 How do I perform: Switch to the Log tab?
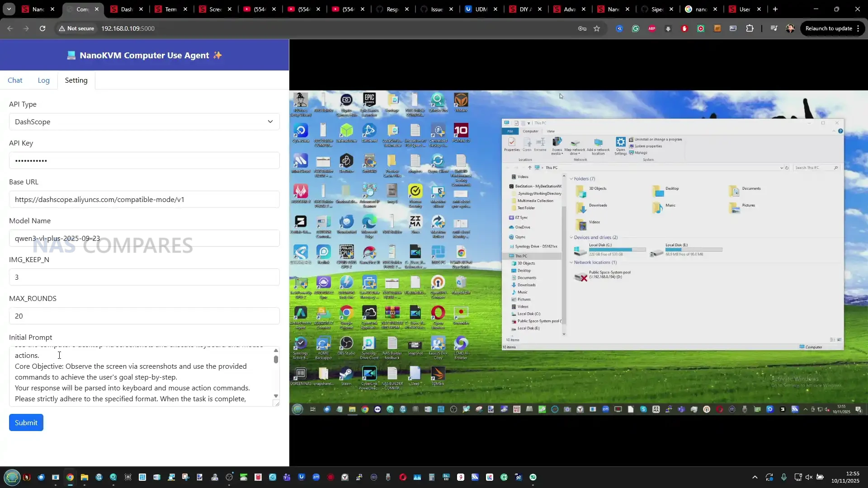pos(43,80)
